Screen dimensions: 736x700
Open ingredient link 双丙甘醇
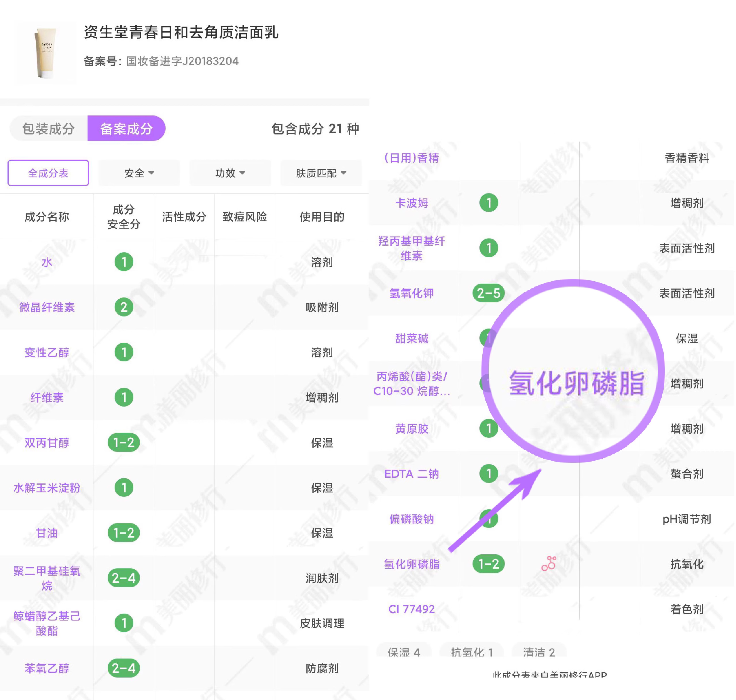coord(47,443)
